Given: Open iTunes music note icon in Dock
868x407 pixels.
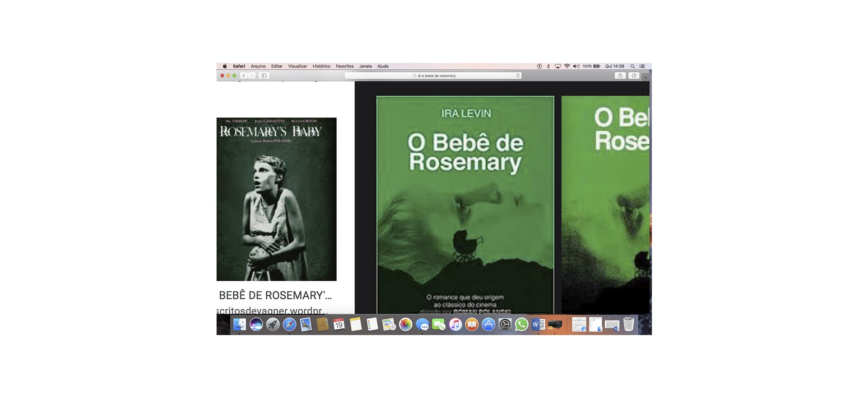Looking at the screenshot, I should point(455,324).
